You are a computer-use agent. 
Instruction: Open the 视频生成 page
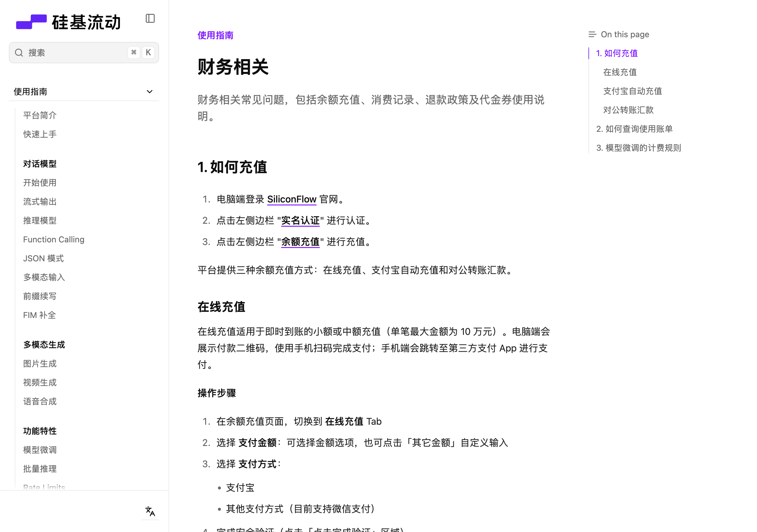click(40, 383)
